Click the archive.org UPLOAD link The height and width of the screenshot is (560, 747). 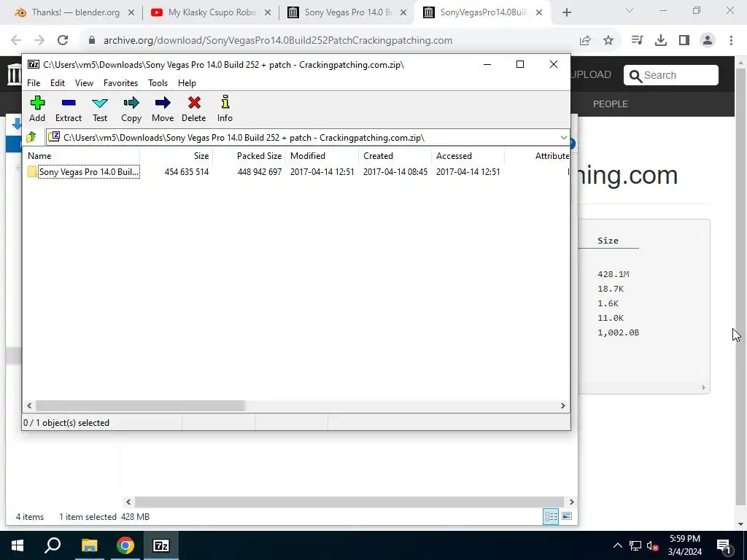coord(591,75)
